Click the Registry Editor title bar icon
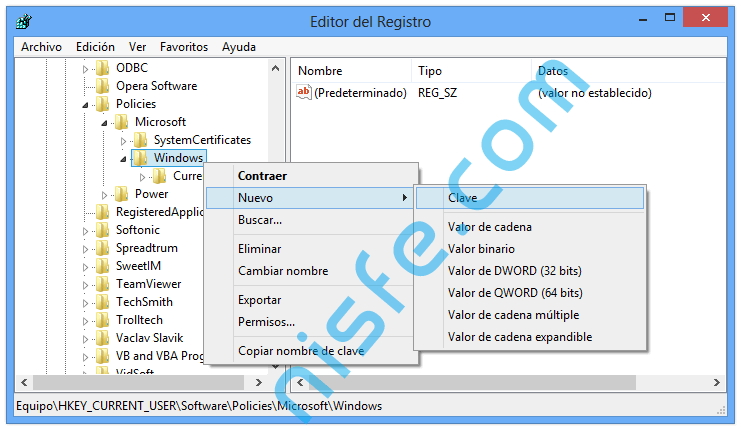 click(x=24, y=21)
